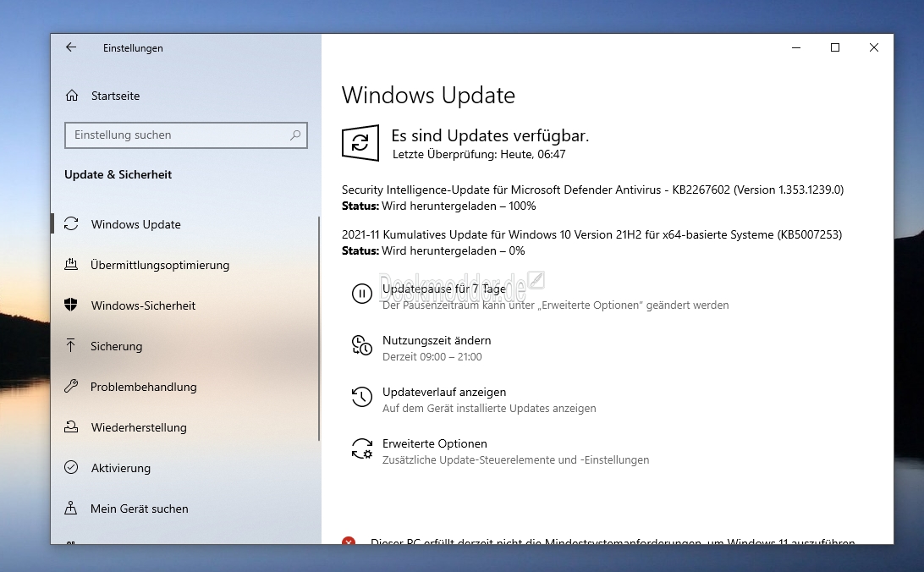This screenshot has height=572, width=924.
Task: Open Problembehandlung section
Action: click(143, 387)
